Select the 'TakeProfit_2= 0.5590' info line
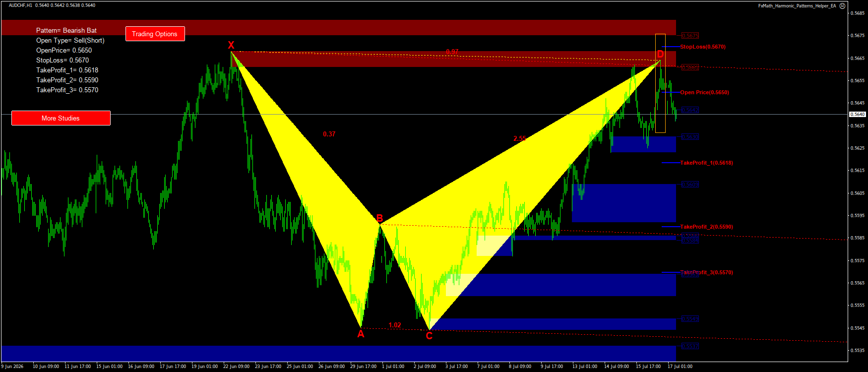868x372 pixels. click(67, 80)
